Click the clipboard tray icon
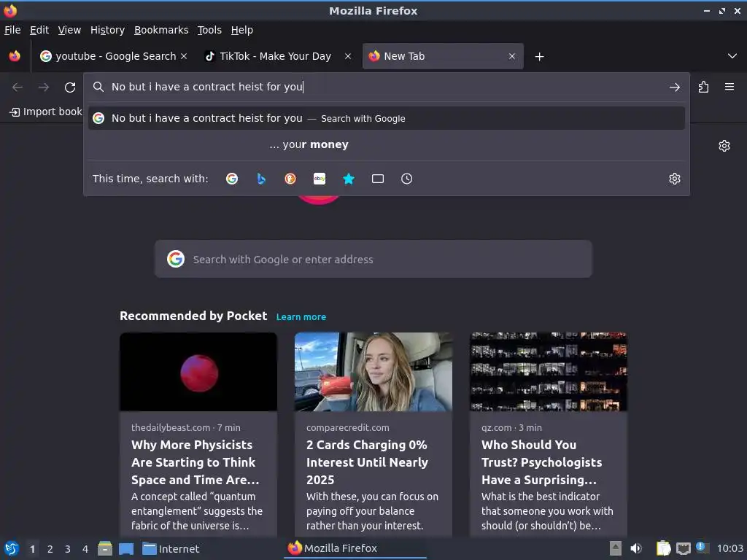Screen dimensions: 747x560 (663, 548)
